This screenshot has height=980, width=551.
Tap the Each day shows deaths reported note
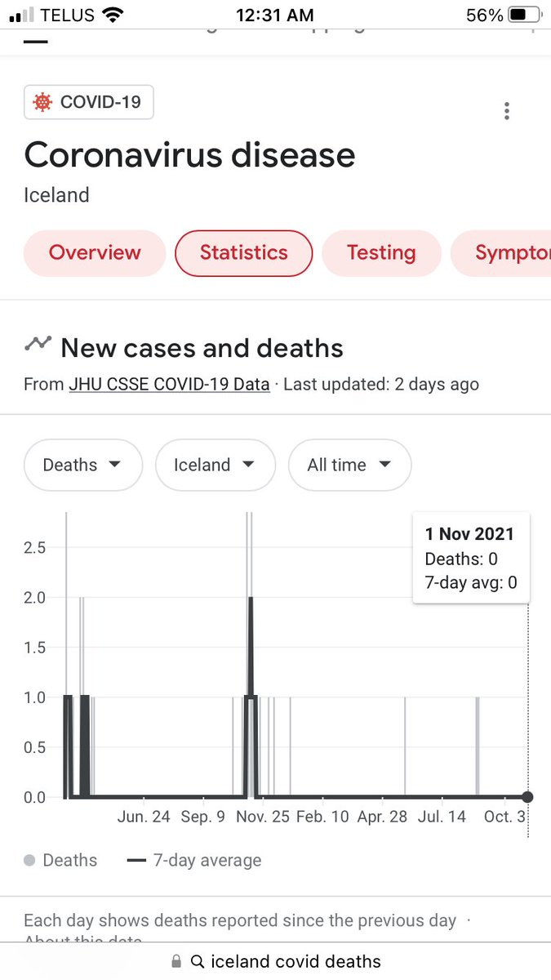pyautogui.click(x=240, y=920)
